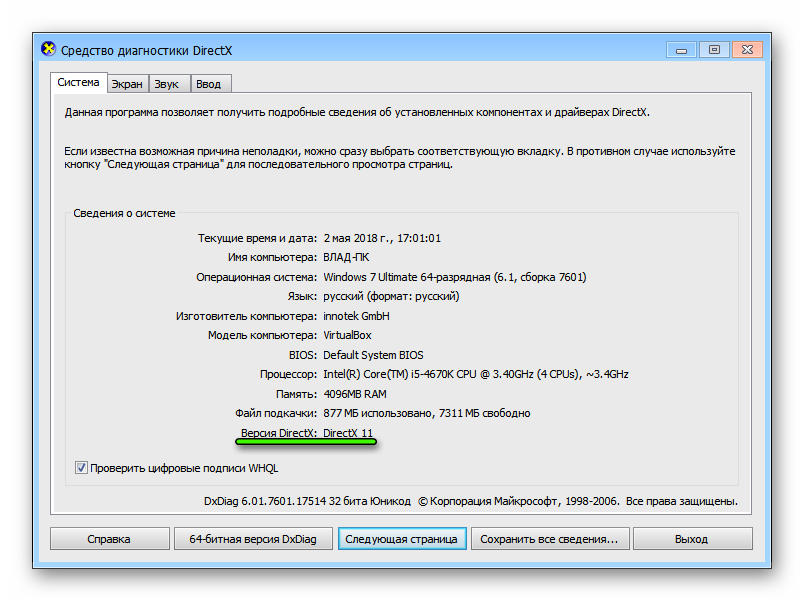Screen dimensions: 804x601
Task: Click the Язык label
Action: (302, 296)
